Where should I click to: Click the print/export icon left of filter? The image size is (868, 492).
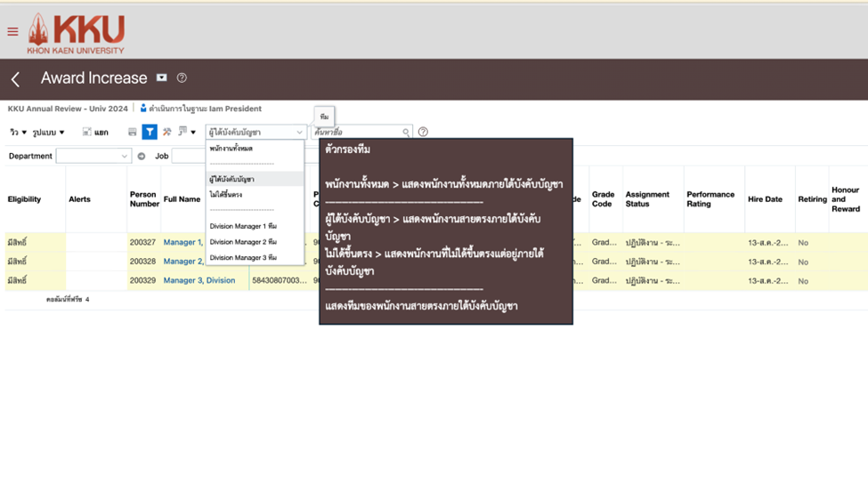point(133,132)
